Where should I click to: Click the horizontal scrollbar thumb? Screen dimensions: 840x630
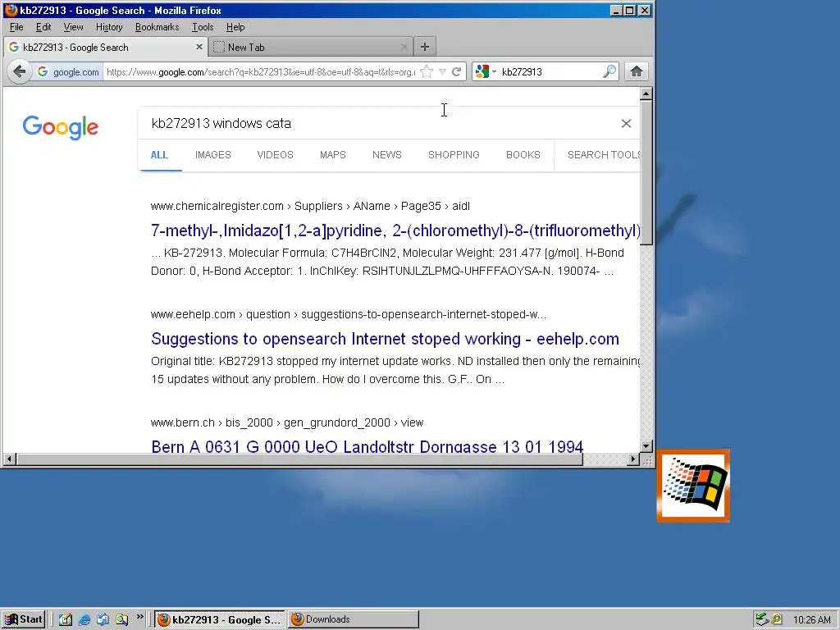pyautogui.click(x=299, y=459)
